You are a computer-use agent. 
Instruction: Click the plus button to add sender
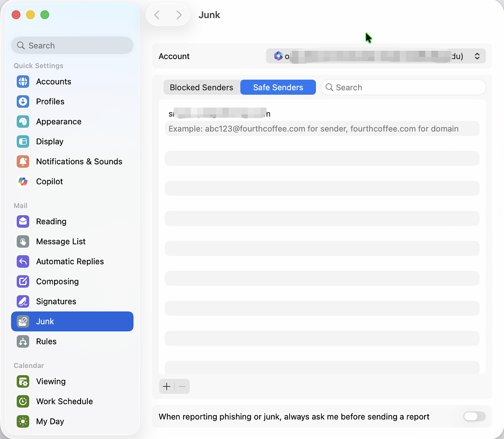(x=167, y=386)
